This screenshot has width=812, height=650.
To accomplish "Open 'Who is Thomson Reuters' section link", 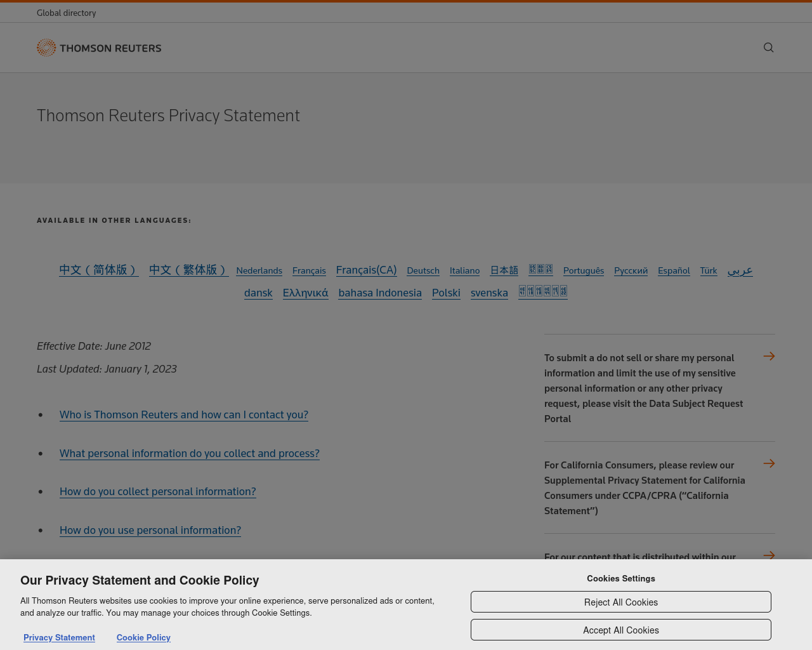I will click(184, 415).
